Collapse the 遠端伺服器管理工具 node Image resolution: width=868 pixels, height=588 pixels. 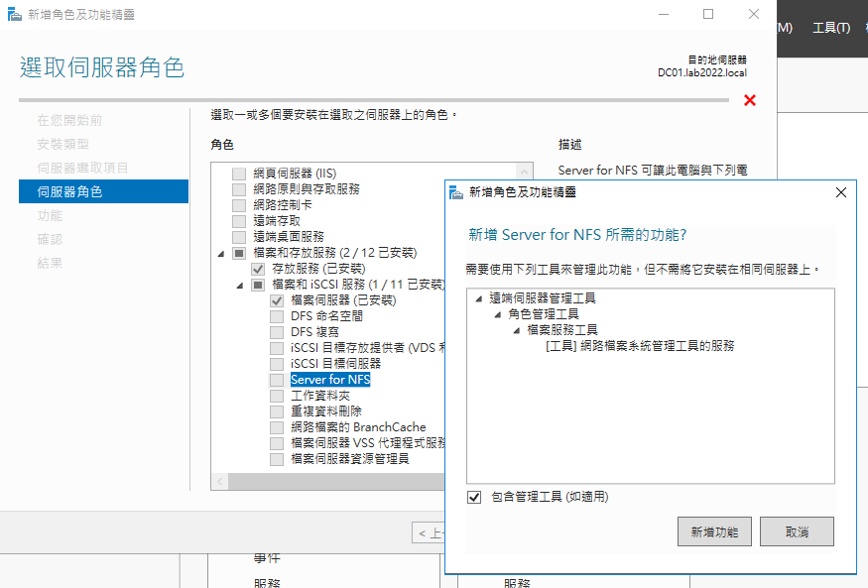pyautogui.click(x=479, y=298)
